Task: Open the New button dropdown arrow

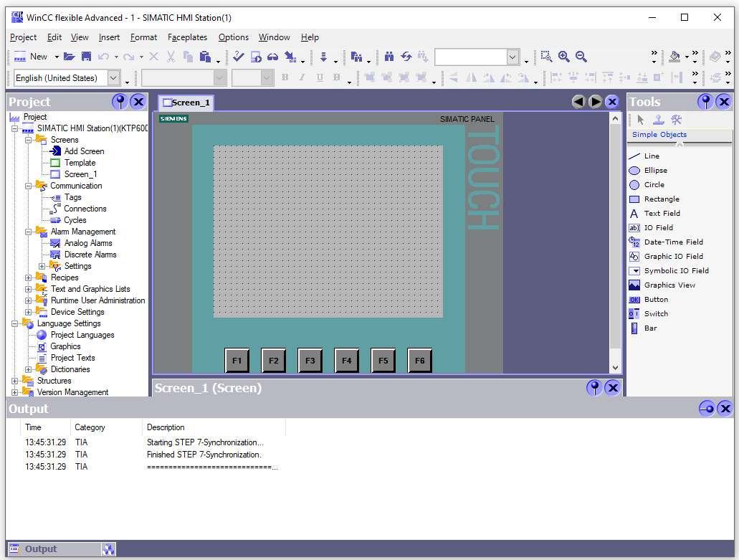Action: (57, 57)
